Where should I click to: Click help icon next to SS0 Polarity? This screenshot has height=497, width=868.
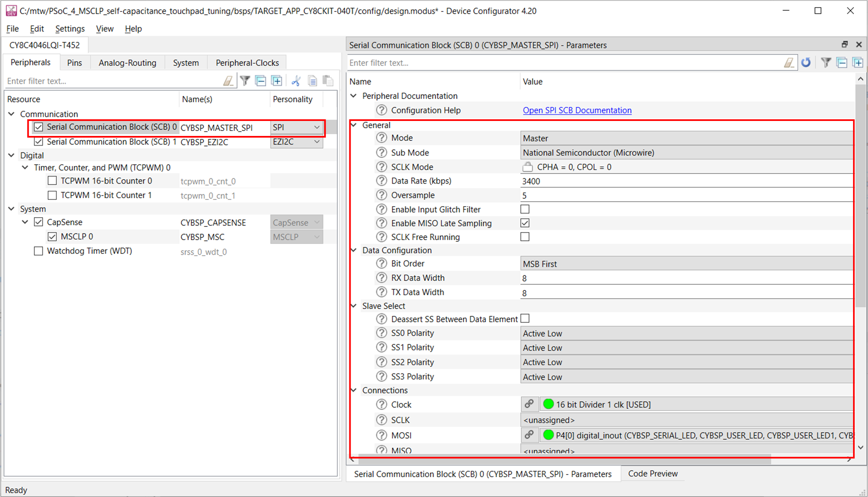coord(382,333)
